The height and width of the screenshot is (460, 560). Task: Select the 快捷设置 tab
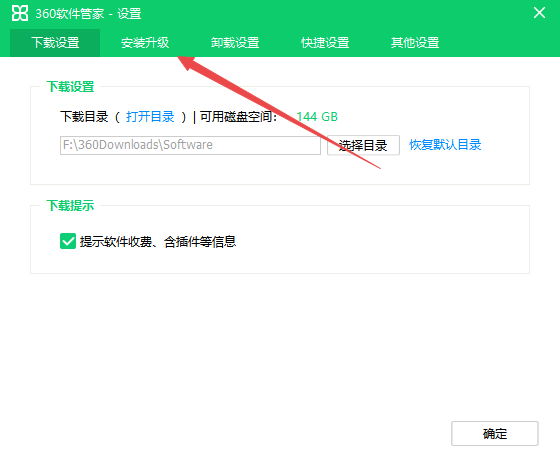coord(325,43)
